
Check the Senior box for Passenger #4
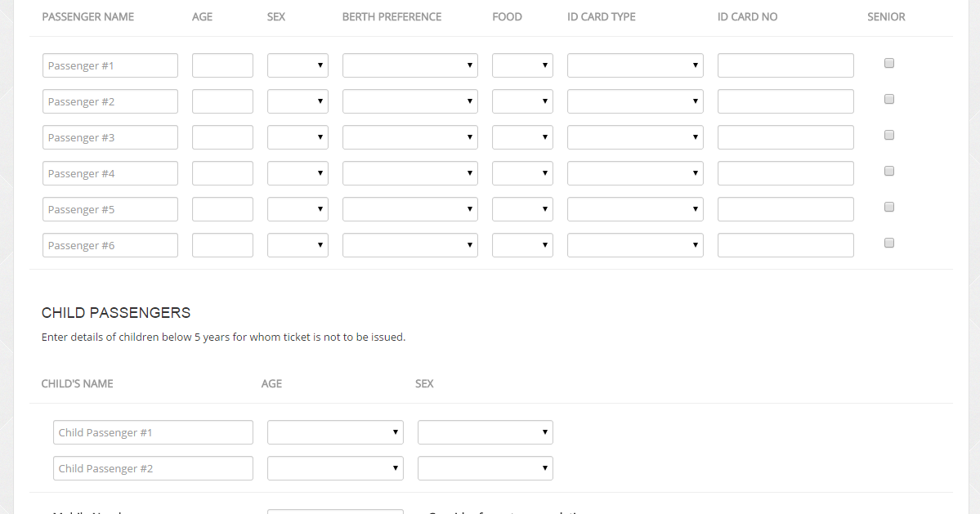pyautogui.click(x=888, y=171)
